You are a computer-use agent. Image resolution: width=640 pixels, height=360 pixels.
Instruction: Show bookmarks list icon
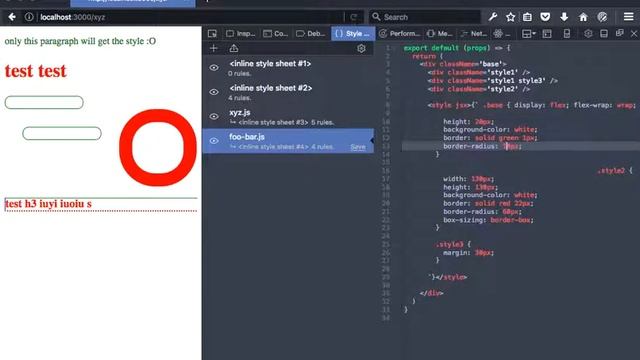(x=527, y=17)
